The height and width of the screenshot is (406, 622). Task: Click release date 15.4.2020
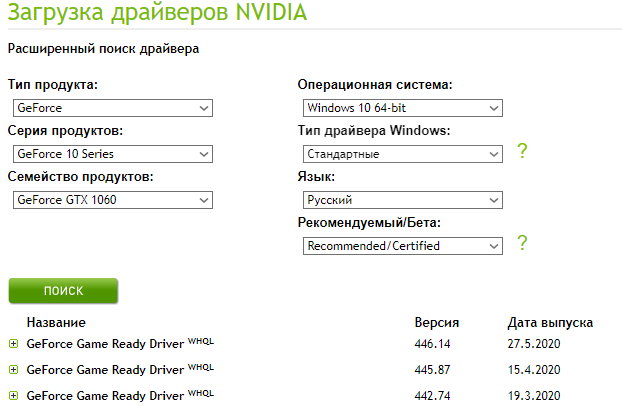pos(534,370)
